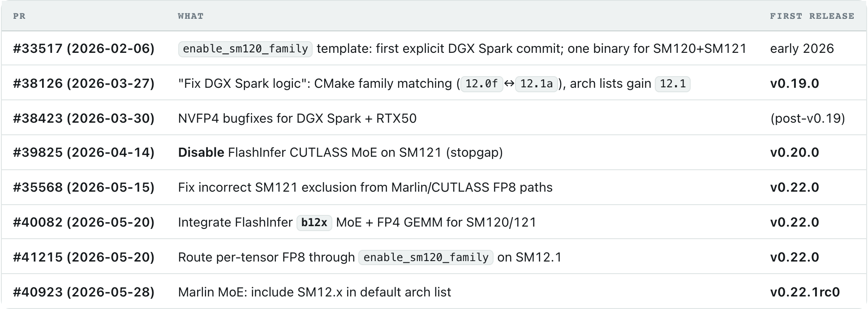Image resolution: width=868 pixels, height=309 pixels.
Task: Click enable_sm120_family tag in SM12.1 row
Action: pyautogui.click(x=426, y=257)
